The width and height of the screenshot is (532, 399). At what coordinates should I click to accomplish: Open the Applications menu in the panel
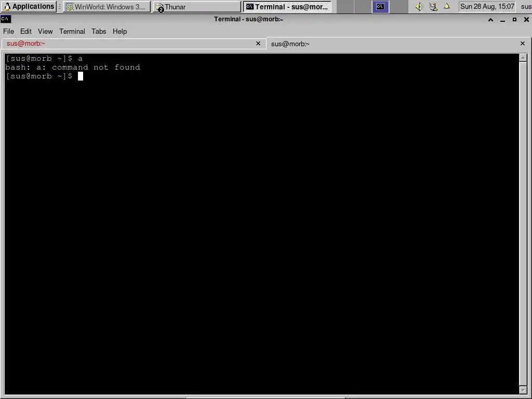point(29,6)
